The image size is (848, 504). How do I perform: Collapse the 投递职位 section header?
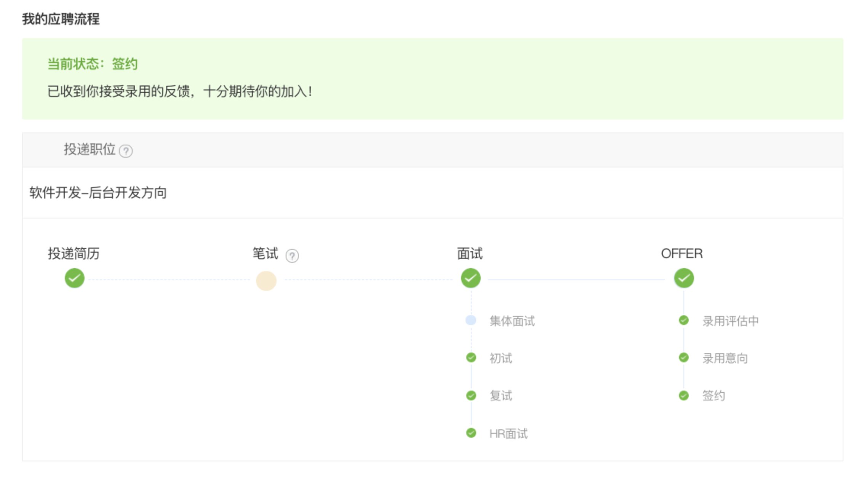[x=89, y=150]
